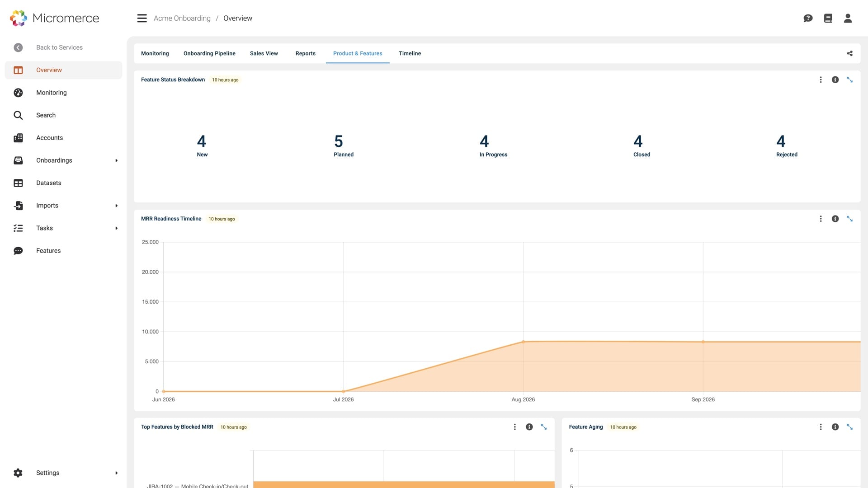Open Features in sidebar

[63, 251]
